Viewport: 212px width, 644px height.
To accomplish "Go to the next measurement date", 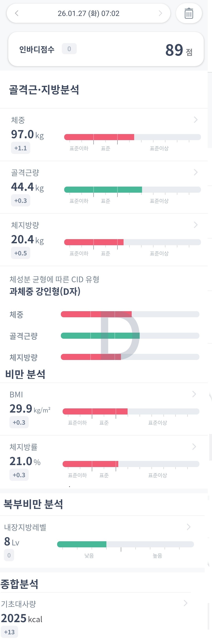I will point(160,13).
